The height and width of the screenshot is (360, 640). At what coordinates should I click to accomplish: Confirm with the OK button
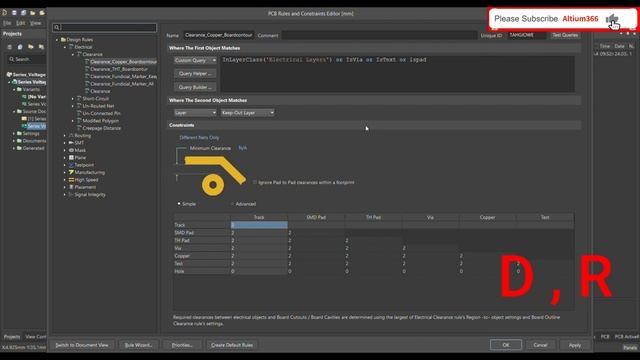click(x=506, y=345)
